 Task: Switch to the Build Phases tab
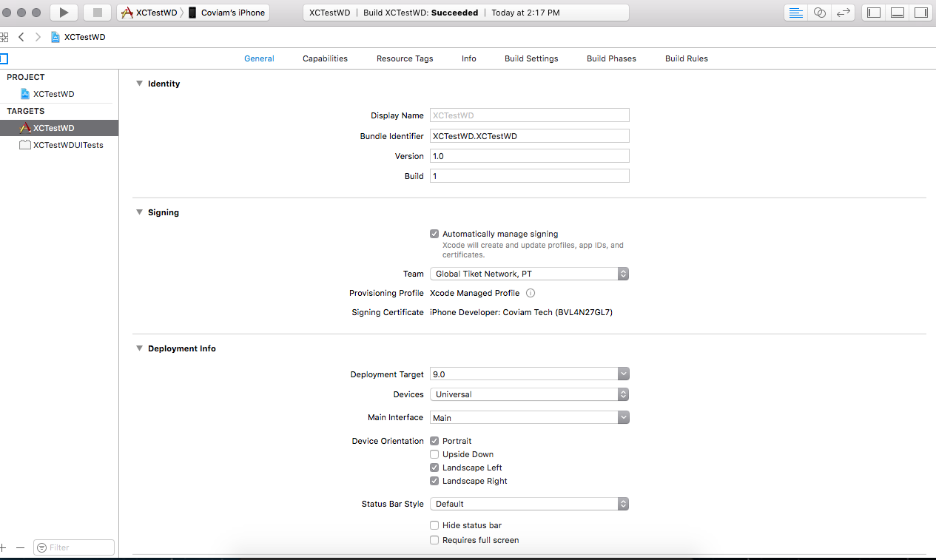tap(611, 58)
